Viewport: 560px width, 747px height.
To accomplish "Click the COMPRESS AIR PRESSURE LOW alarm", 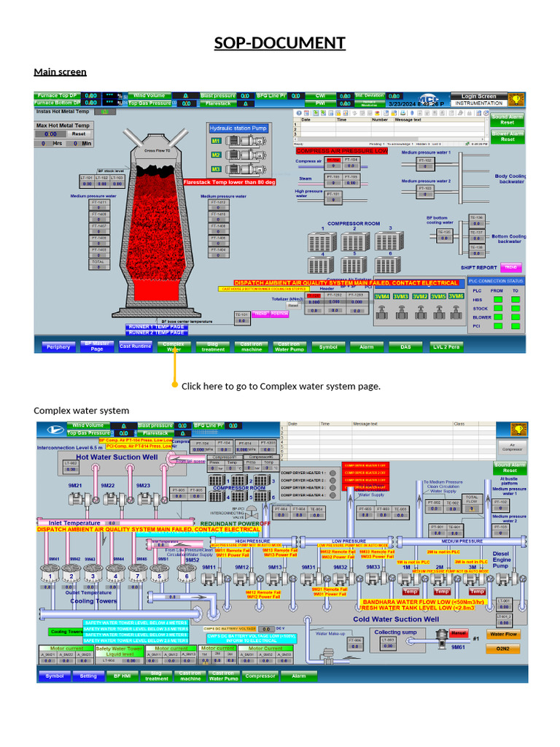I will [x=342, y=150].
